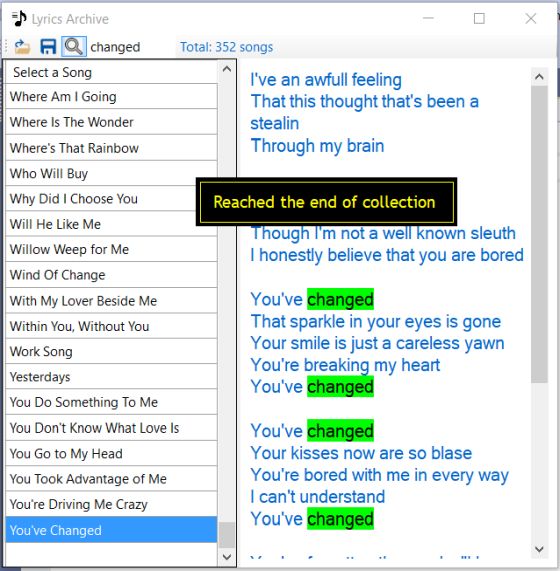Select the song 'Where Am I Going'
Viewport: 560px width, 571px height.
point(111,97)
